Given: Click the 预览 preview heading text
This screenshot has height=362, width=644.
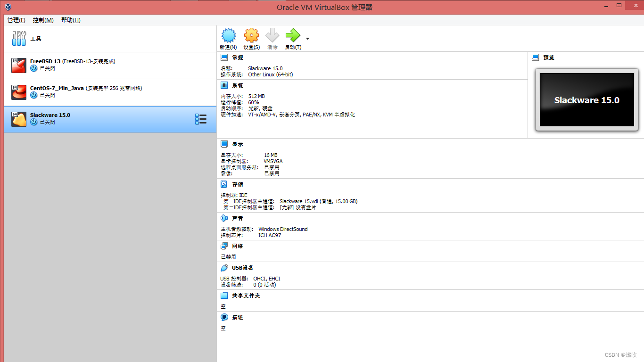Looking at the screenshot, I should 549,58.
